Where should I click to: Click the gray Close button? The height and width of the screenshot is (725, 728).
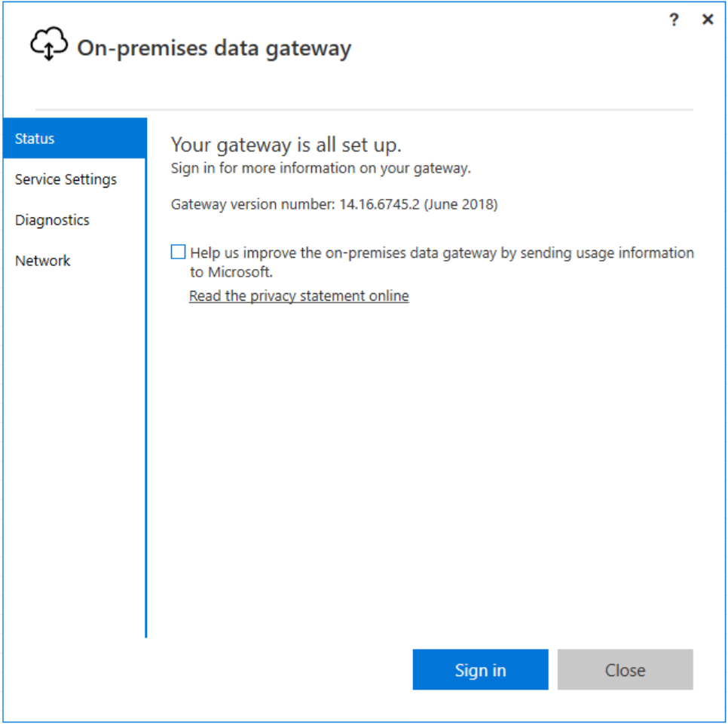[x=625, y=670]
